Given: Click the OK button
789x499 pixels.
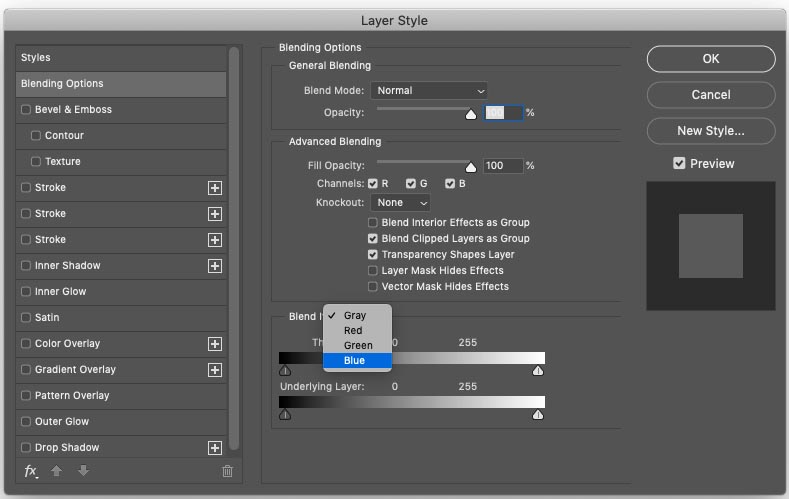Looking at the screenshot, I should pos(711,59).
